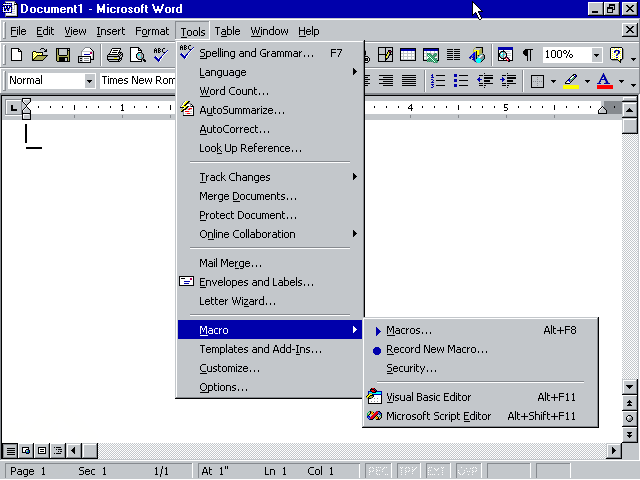Click the Select Browse Object circle button

[629, 419]
